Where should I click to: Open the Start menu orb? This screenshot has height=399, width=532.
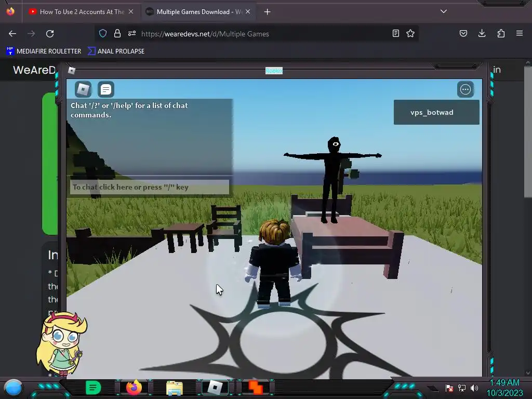(x=13, y=388)
